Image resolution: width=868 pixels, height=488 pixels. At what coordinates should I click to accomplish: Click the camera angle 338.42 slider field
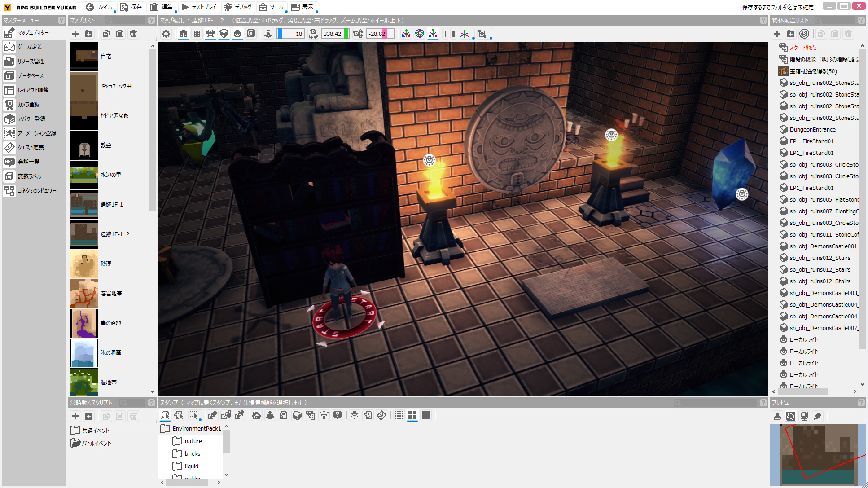click(x=333, y=34)
